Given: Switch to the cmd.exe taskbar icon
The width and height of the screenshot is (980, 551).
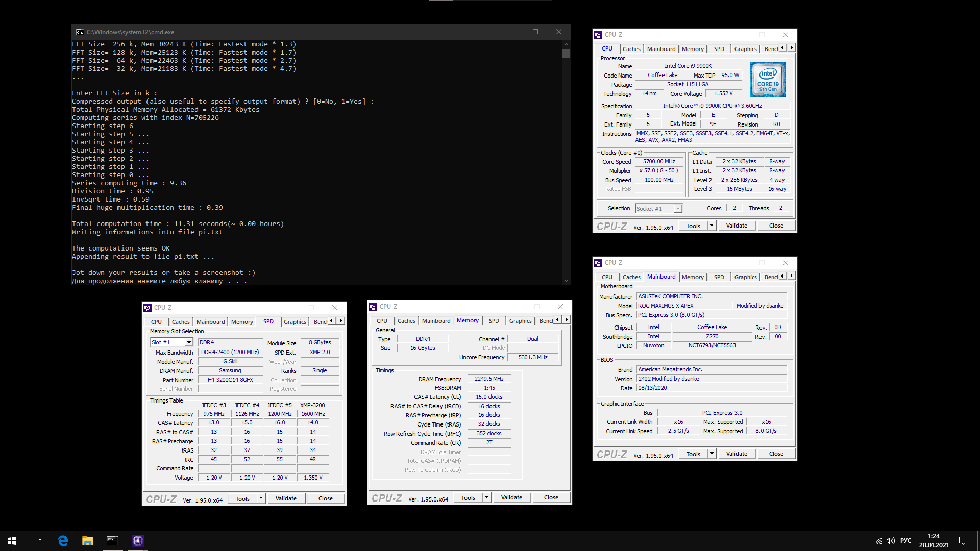Looking at the screenshot, I should [112, 541].
